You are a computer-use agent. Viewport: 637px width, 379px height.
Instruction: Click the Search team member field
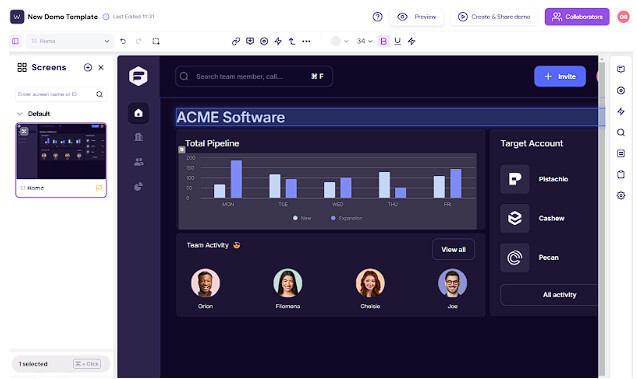click(254, 76)
